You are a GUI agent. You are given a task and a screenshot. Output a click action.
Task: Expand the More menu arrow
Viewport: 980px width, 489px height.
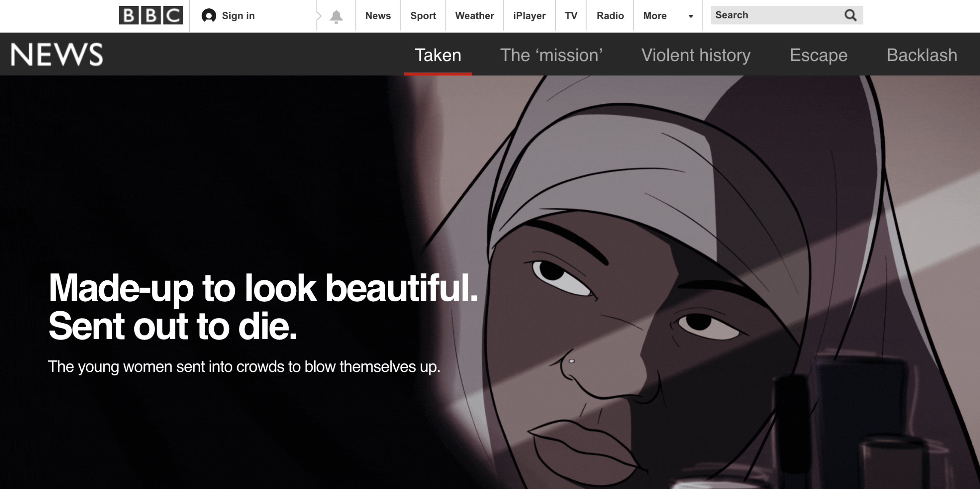coord(691,16)
